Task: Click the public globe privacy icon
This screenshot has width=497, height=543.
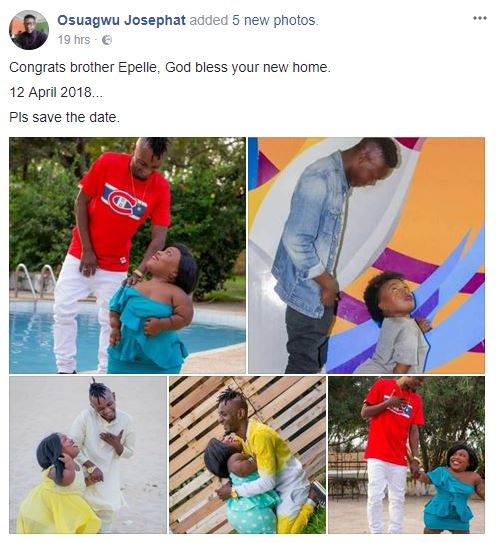Action: 107,40
